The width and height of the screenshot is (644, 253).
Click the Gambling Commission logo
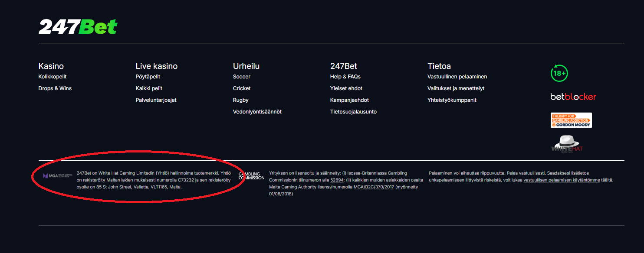coord(251,176)
